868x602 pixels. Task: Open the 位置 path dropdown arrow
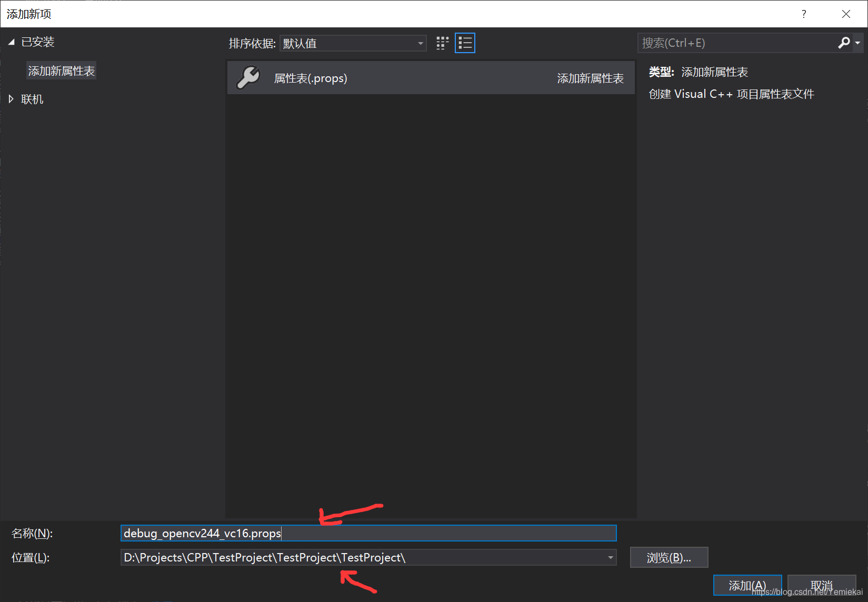point(611,557)
